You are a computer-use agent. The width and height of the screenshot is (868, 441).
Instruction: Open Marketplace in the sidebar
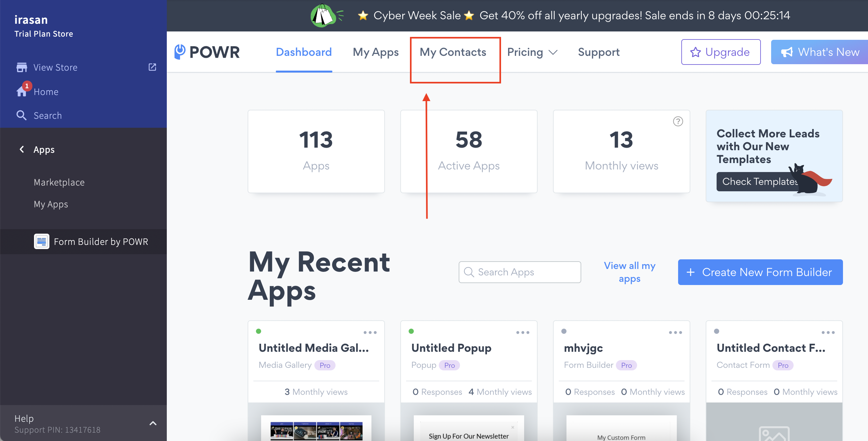pyautogui.click(x=59, y=182)
